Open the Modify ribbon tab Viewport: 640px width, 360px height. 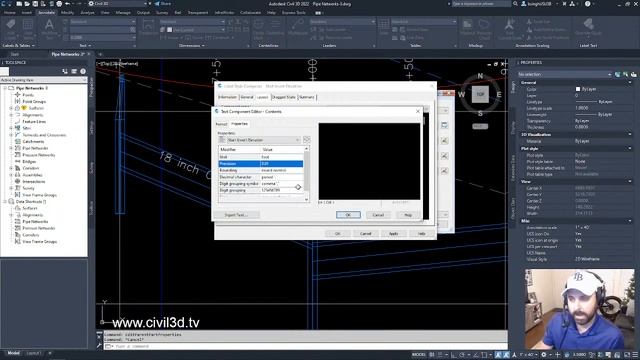(x=67, y=13)
